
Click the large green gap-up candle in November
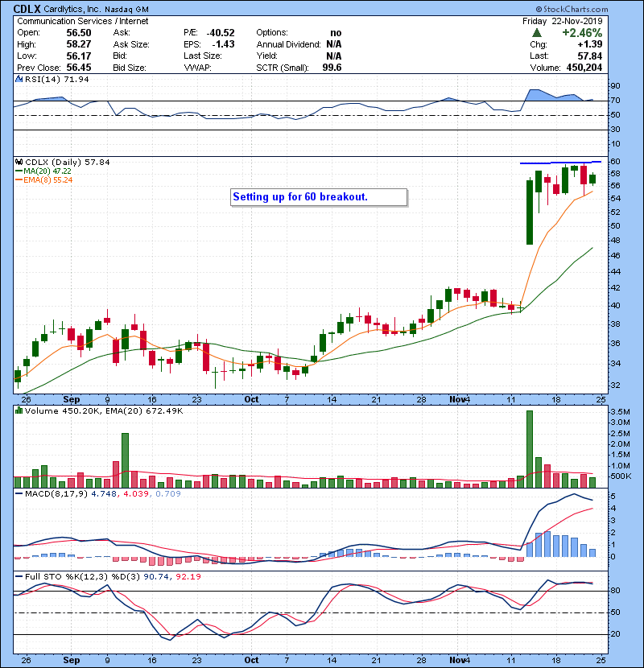click(530, 212)
